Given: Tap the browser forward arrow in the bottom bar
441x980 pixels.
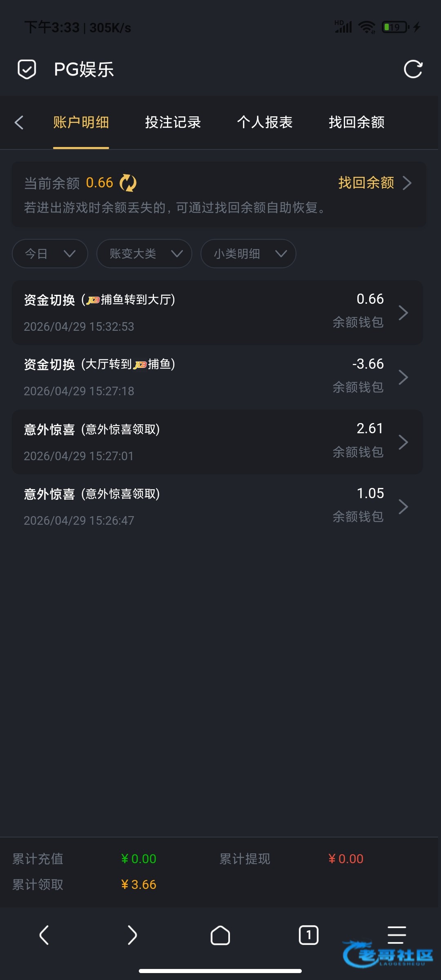Looking at the screenshot, I should tap(132, 935).
